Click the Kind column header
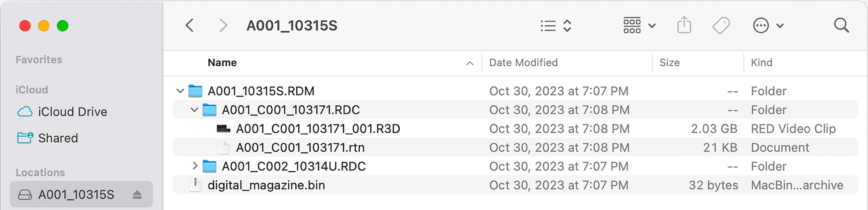 point(762,63)
